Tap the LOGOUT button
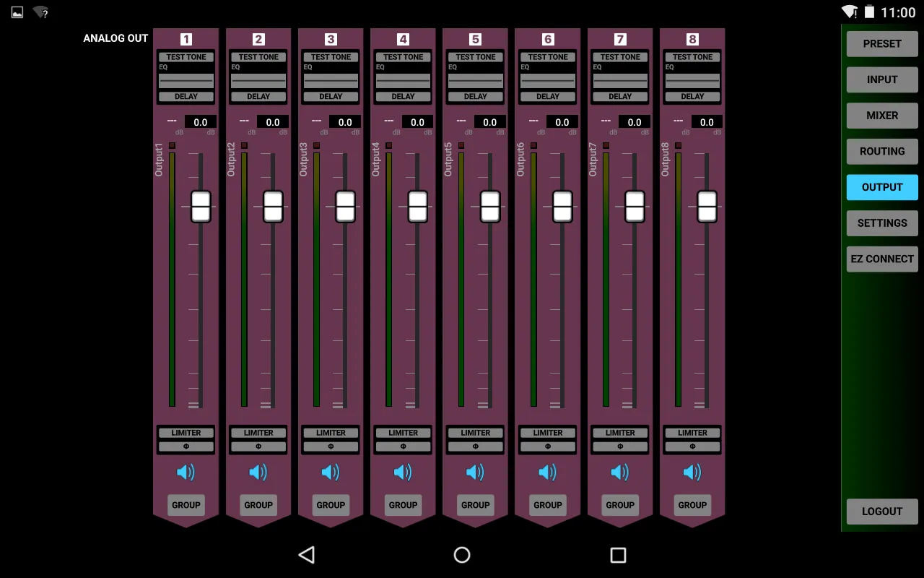 (x=882, y=511)
